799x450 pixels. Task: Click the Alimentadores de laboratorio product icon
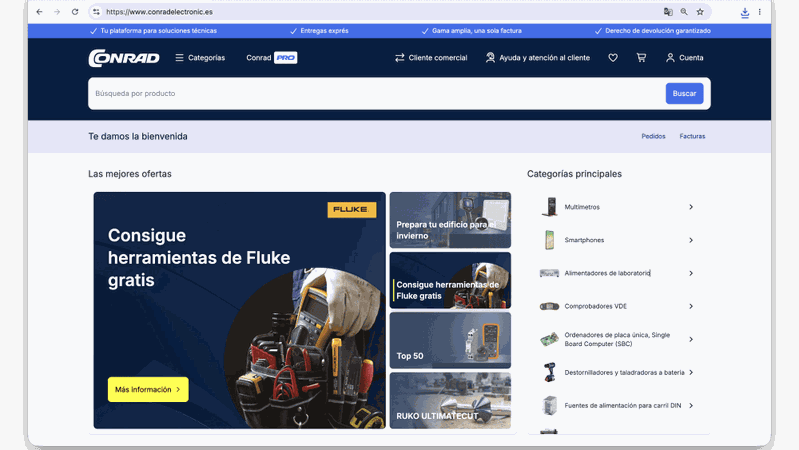pos(549,273)
